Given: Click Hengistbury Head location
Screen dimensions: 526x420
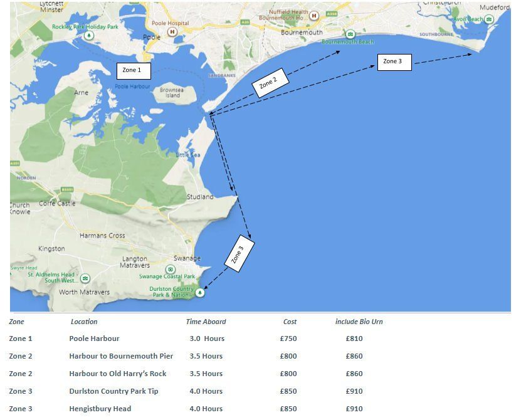Looking at the screenshot, I should pos(100,409).
